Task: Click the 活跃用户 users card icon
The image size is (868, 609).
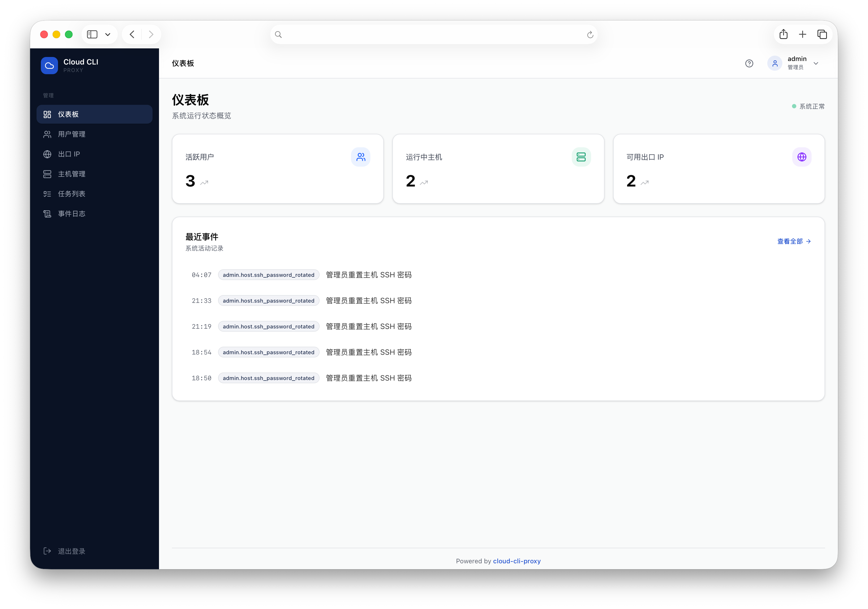Action: coord(361,157)
